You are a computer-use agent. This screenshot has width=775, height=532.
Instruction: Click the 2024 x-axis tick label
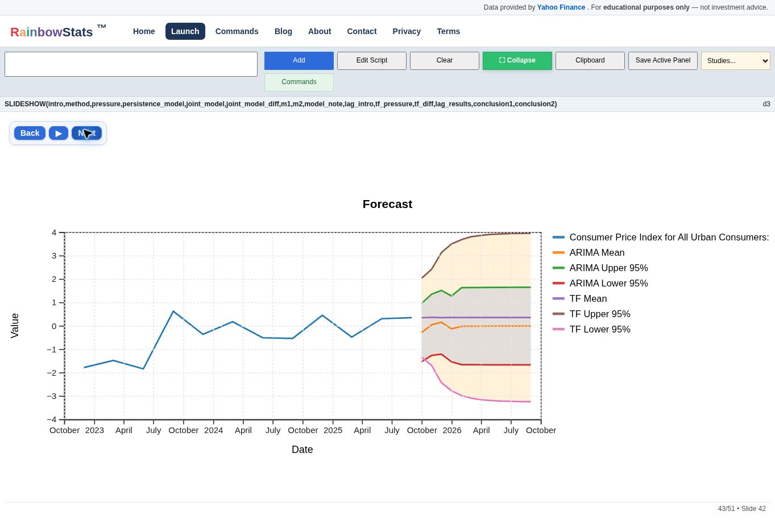tap(214, 430)
